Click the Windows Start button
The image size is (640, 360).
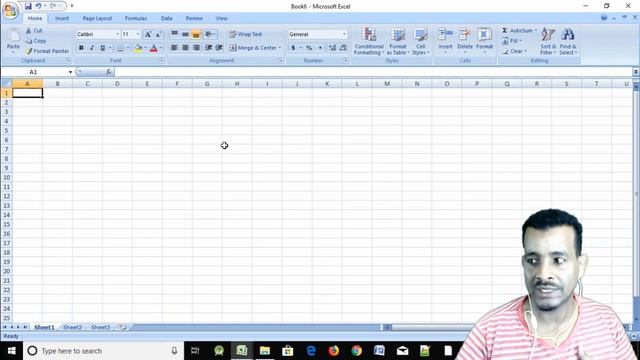click(11, 351)
